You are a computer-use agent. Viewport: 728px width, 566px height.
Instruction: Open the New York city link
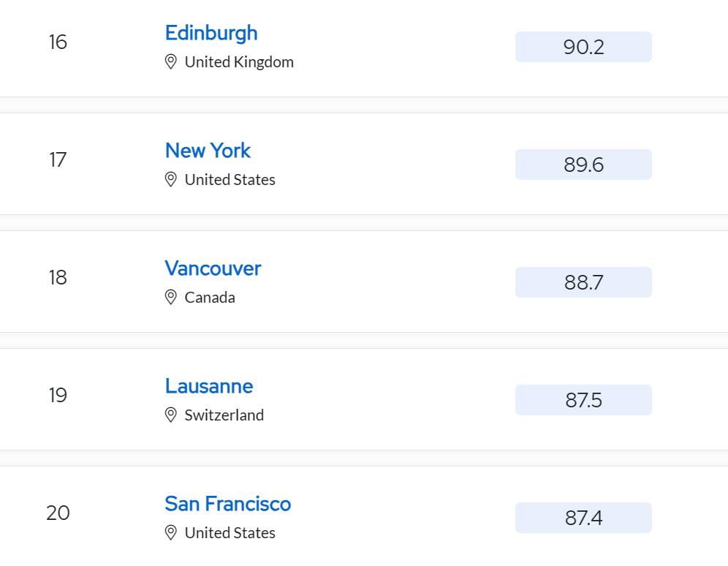click(208, 151)
